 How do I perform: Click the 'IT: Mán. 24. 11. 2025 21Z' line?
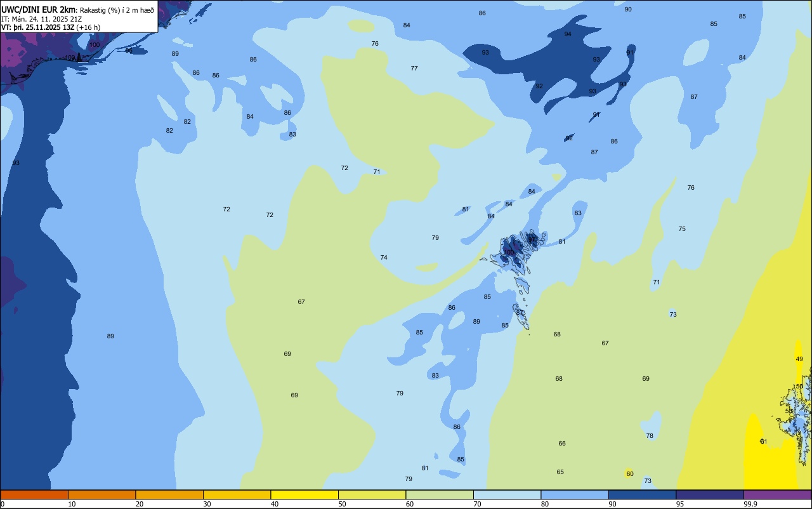[x=41, y=18]
